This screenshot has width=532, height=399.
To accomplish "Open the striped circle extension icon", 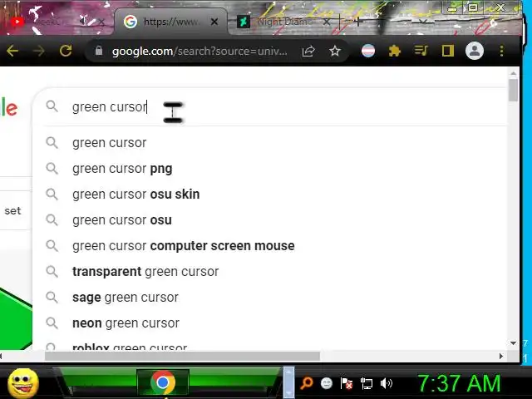I will 368,51.
